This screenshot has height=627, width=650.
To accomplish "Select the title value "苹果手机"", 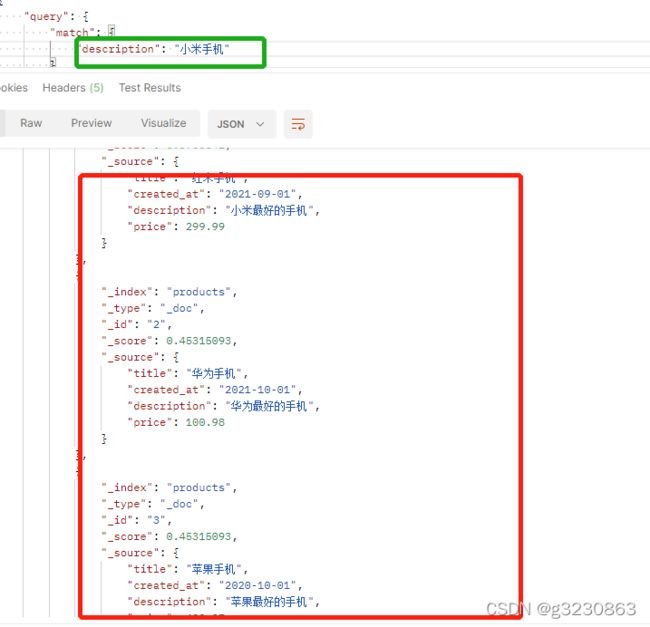I will pos(213,569).
